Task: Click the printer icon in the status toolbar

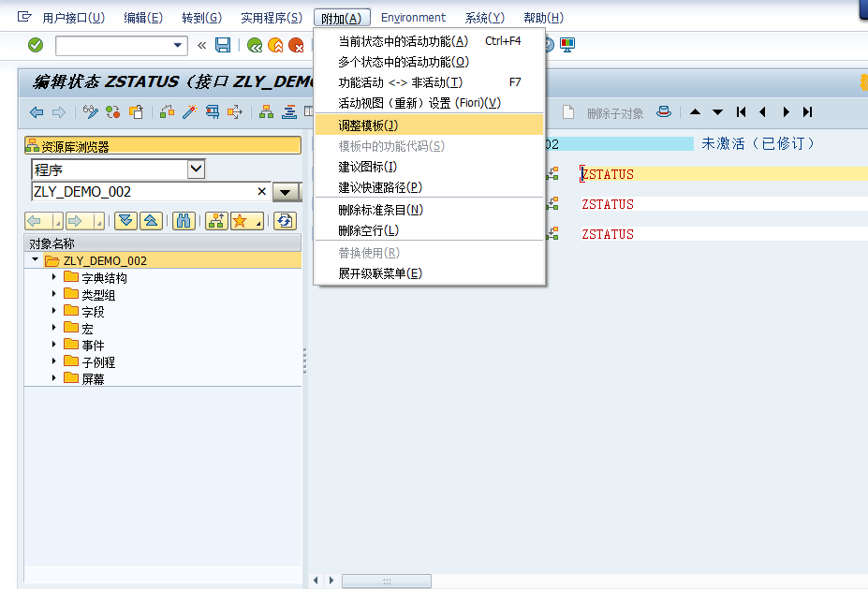Action: [662, 110]
